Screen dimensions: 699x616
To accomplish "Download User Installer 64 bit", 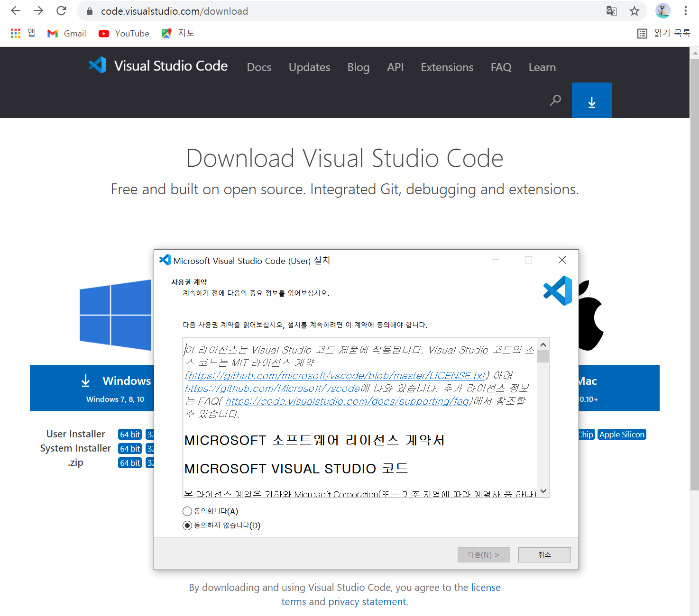I will pyautogui.click(x=130, y=435).
